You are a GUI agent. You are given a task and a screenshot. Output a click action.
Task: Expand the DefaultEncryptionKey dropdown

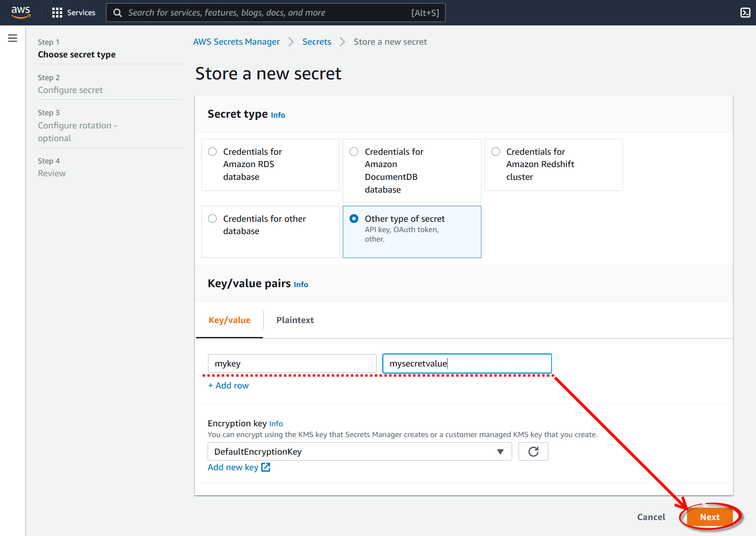point(359,451)
